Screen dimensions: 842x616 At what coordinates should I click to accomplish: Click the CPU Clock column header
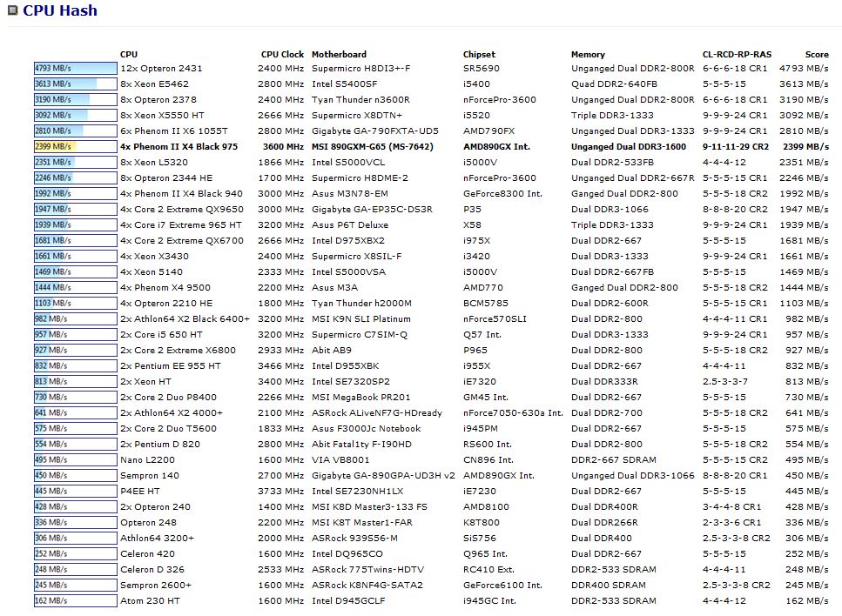point(282,54)
